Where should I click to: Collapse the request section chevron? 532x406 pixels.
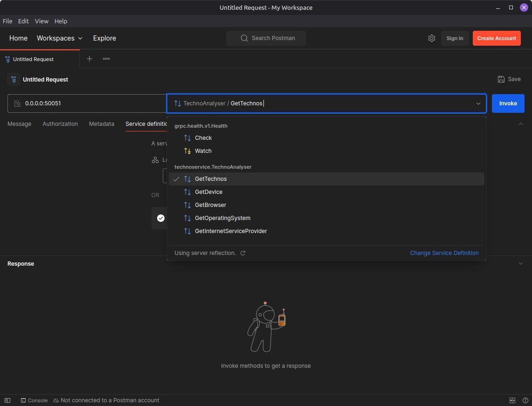coord(521,124)
